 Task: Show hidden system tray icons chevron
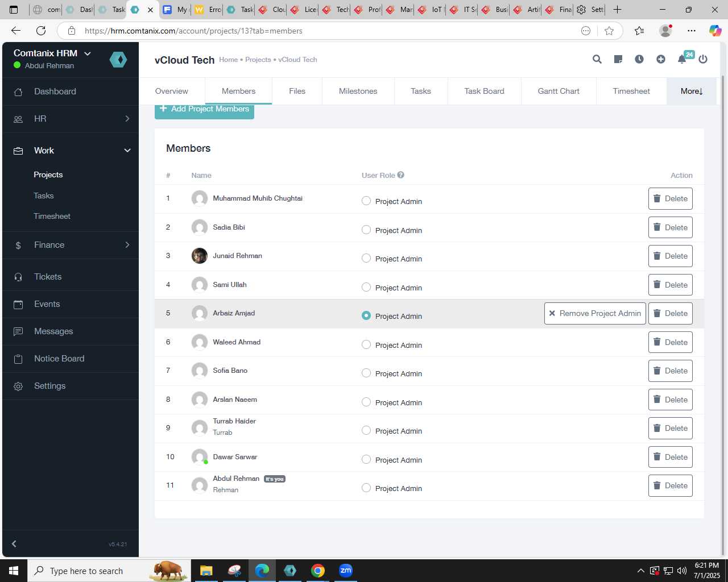(640, 571)
